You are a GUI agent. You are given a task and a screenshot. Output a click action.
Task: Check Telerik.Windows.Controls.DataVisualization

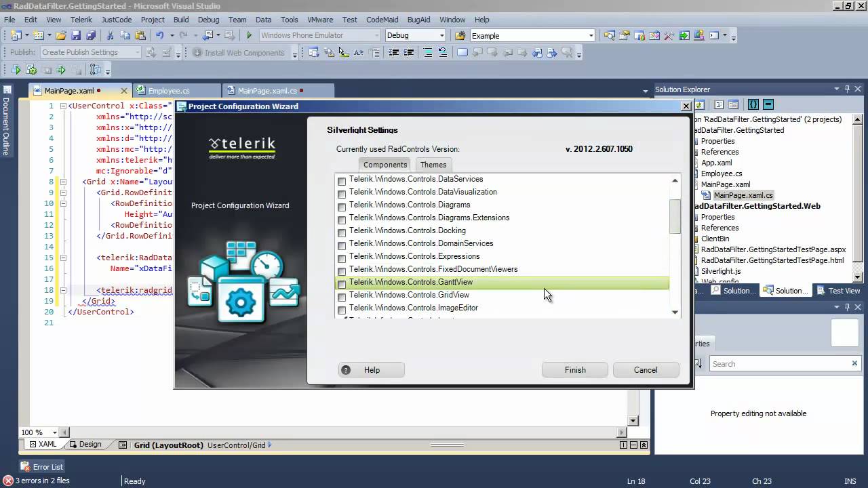342,193
